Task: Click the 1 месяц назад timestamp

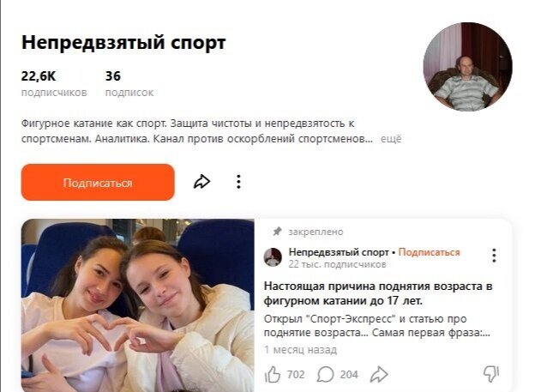Action: 300,350
